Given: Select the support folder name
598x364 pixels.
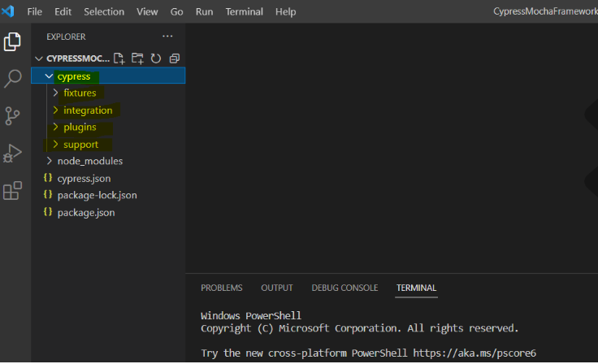Looking at the screenshot, I should [x=81, y=145].
